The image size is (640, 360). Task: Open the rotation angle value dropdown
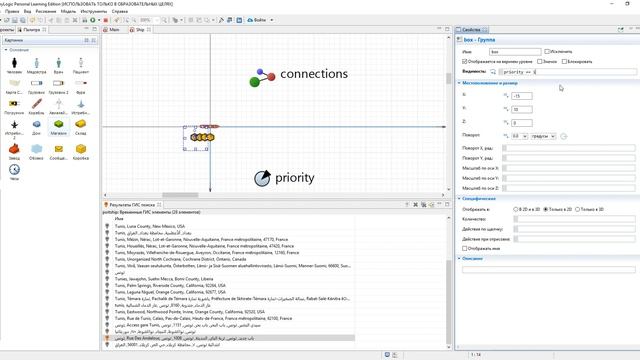tap(524, 136)
